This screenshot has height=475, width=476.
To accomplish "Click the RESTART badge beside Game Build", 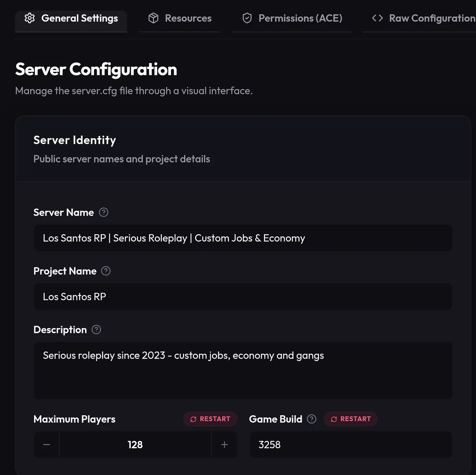I will (x=351, y=419).
